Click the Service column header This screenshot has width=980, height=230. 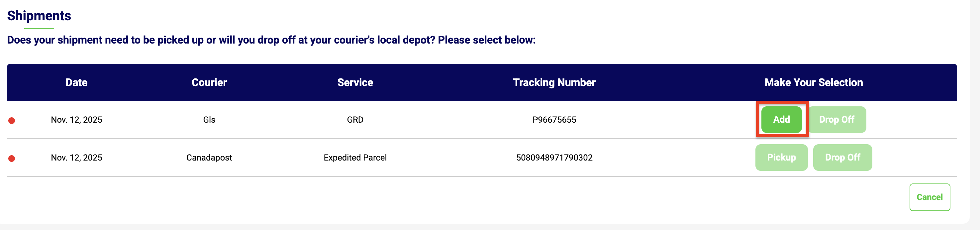[355, 83]
